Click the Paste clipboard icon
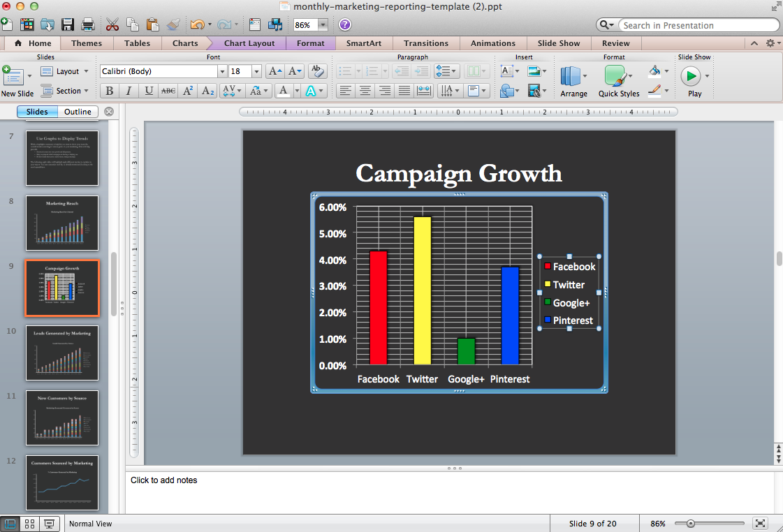Screen dimensions: 783x532 click(x=152, y=24)
